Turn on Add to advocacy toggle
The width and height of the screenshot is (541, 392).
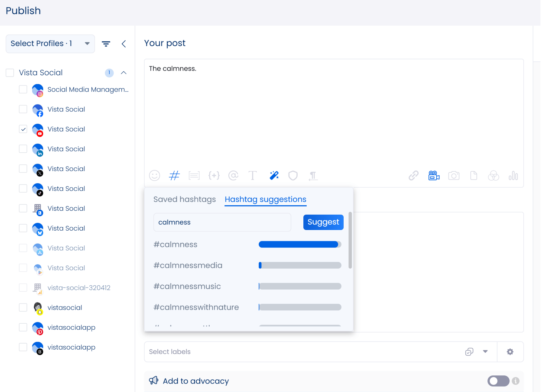pyautogui.click(x=498, y=381)
